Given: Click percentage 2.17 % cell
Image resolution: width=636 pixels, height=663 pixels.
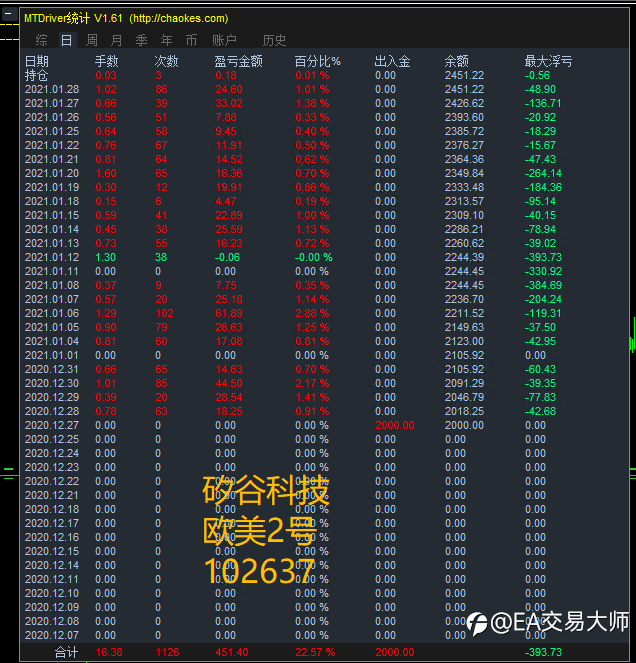Looking at the screenshot, I should click(312, 383).
